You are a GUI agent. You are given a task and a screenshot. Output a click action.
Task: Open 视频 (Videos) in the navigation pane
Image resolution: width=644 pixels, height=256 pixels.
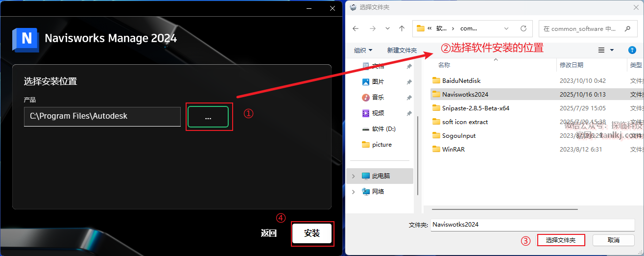(x=378, y=113)
